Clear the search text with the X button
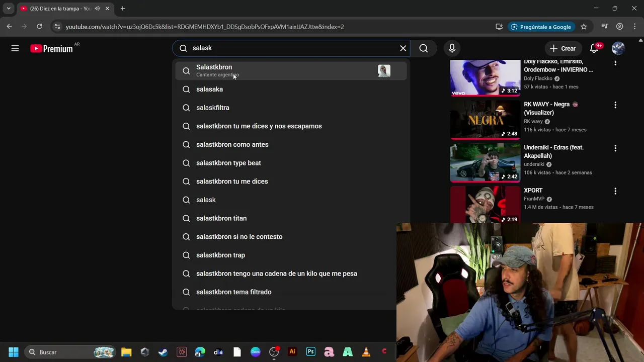This screenshot has height=362, width=644. 403,48
